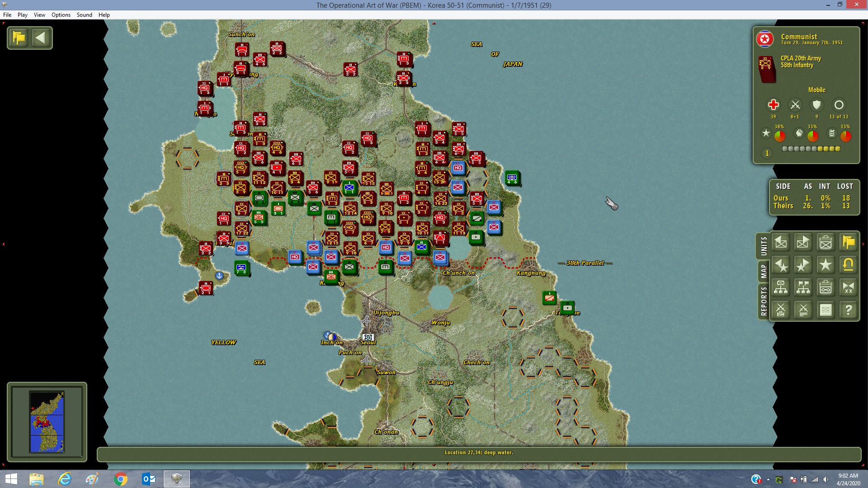Select the previous unit button
The image size is (868, 488).
coord(781,243)
